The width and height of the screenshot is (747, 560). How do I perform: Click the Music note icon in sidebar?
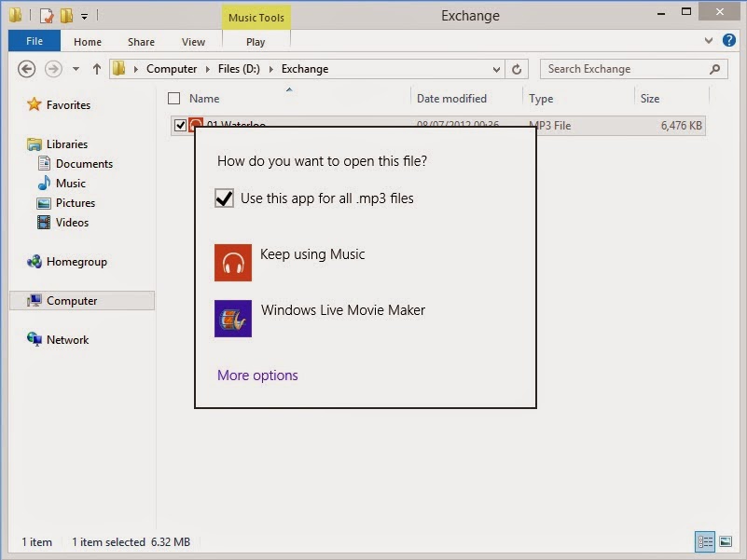(x=44, y=183)
